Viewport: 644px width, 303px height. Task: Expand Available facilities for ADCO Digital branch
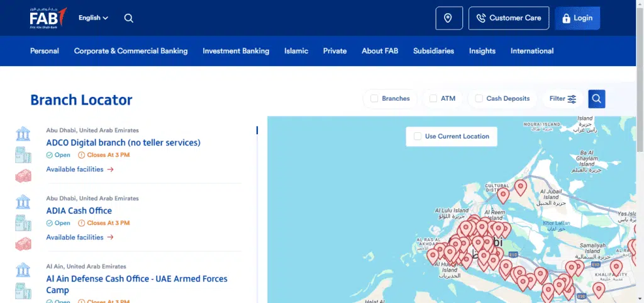[80, 169]
